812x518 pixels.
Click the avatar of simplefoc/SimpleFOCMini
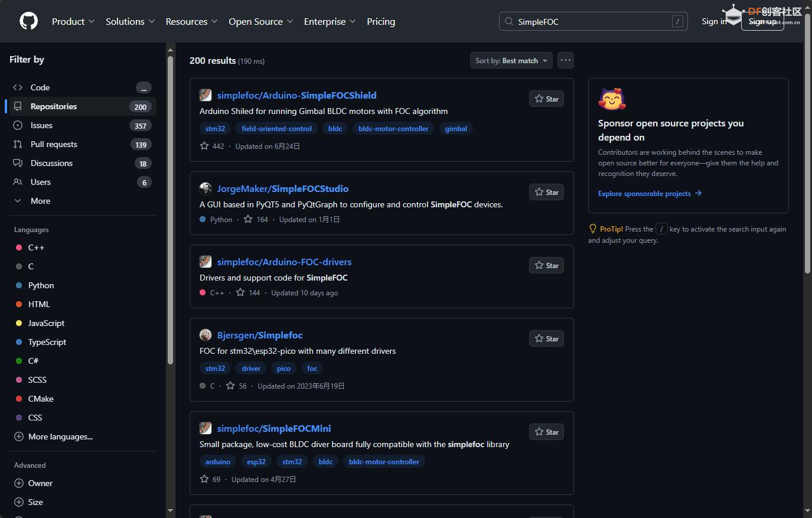click(x=206, y=428)
